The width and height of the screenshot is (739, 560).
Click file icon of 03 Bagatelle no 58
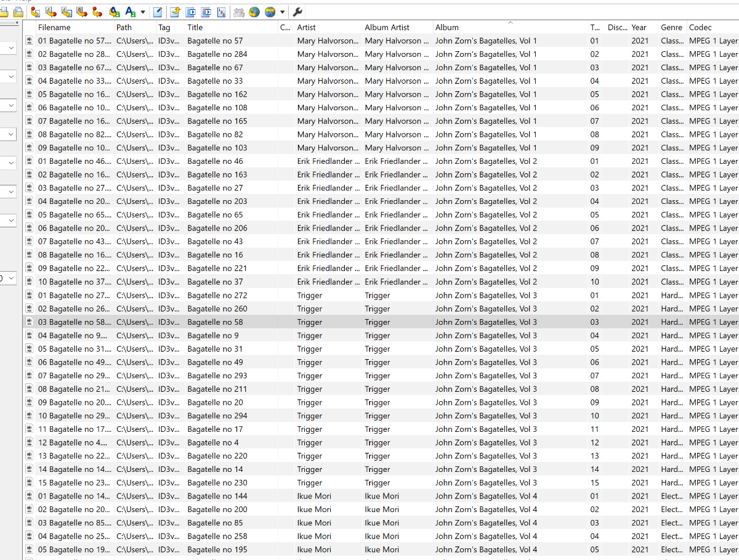coord(30,322)
